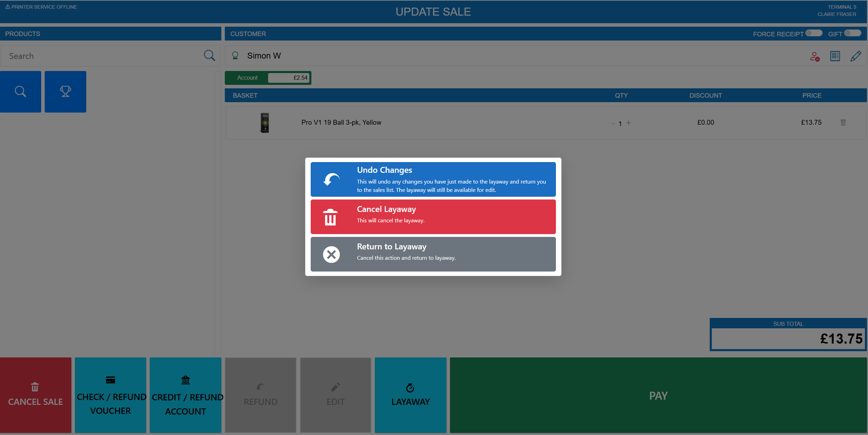This screenshot has height=435, width=868.
Task: Delete Pro V1 basket item trash icon
Action: 843,122
